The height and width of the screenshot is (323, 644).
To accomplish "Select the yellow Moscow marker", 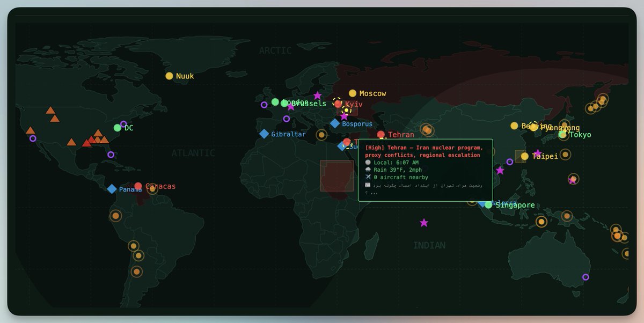I will coord(353,93).
